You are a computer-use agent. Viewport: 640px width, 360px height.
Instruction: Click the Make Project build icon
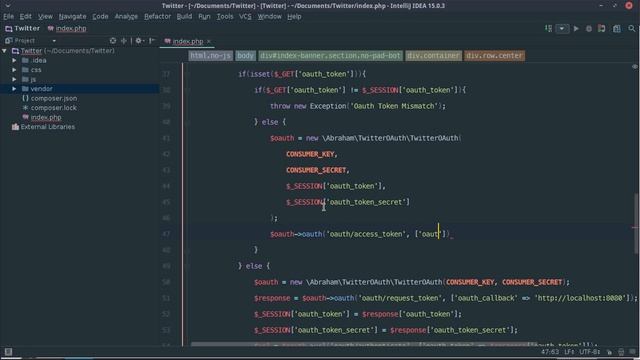pos(549,29)
